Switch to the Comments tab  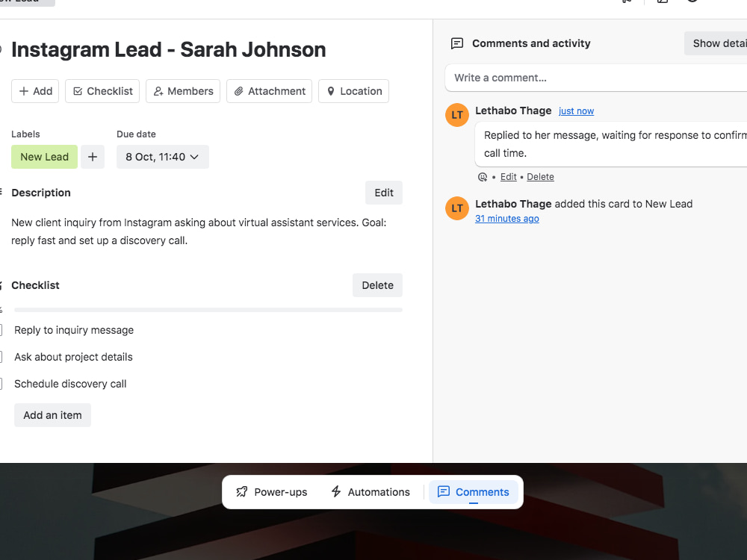click(473, 492)
